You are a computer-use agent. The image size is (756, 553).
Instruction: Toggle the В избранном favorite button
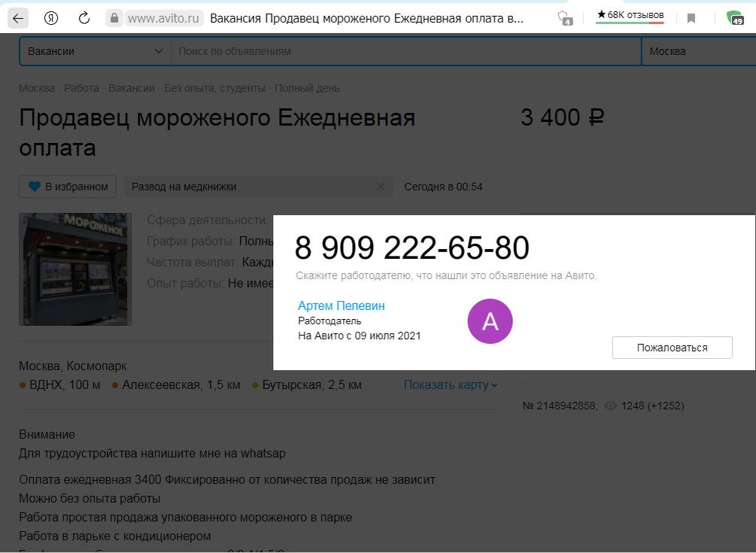[68, 187]
